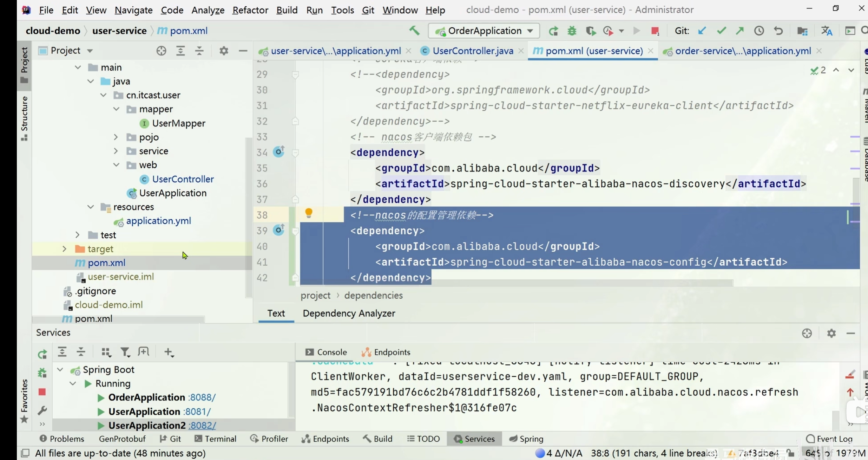Collapse the resources folder node
This screenshot has width=868, height=460.
click(91, 207)
